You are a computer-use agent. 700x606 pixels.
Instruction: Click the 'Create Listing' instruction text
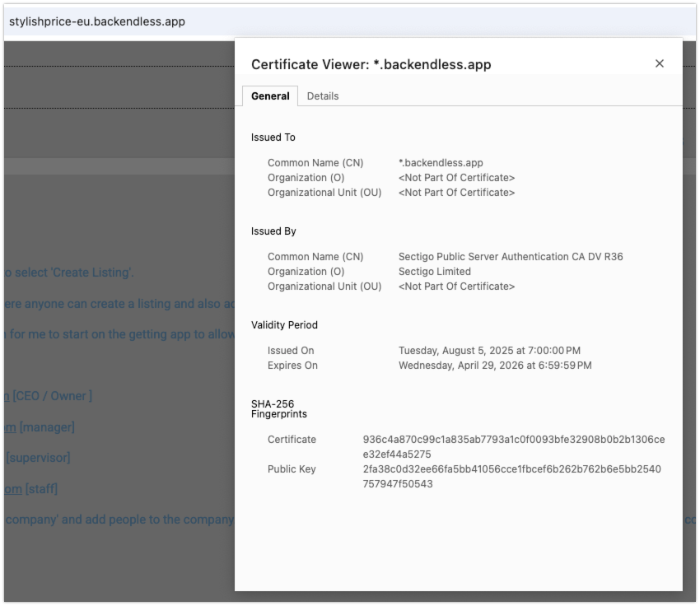68,273
